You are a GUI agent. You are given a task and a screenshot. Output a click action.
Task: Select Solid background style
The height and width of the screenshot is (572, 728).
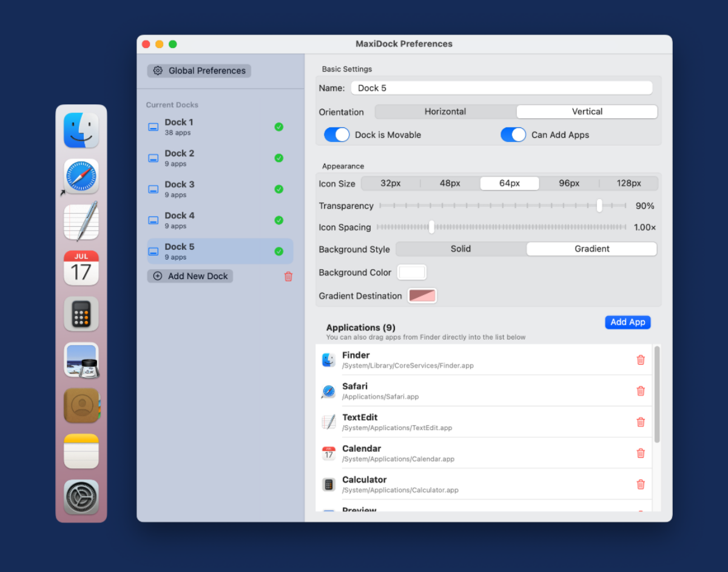coord(461,249)
